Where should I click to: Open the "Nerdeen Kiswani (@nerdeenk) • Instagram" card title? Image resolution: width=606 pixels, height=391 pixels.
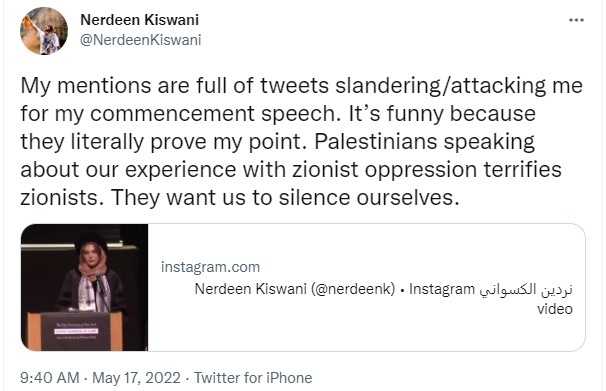334,289
